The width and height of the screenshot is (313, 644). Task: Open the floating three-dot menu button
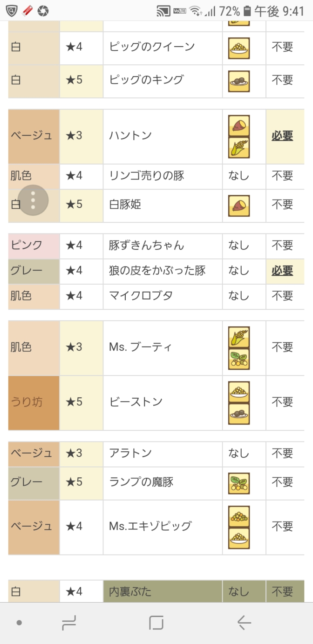tap(33, 200)
